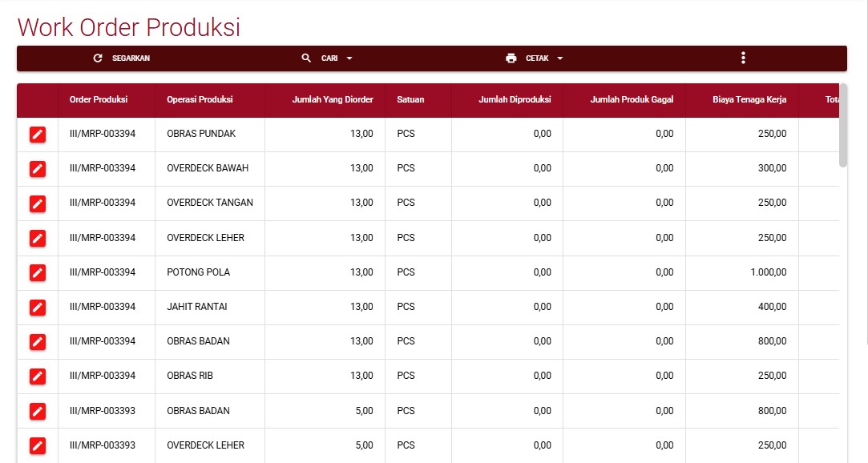Sort by Operasi Produksi column header
Viewport: 868px width, 463px height.
coord(200,100)
